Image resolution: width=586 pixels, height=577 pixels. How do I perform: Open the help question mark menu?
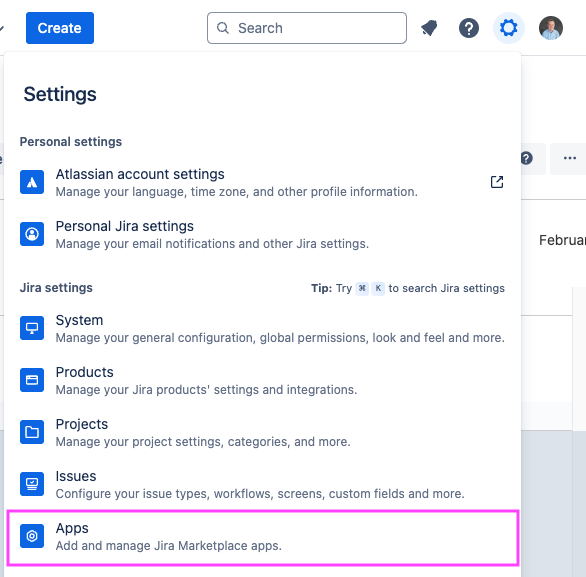click(x=469, y=28)
